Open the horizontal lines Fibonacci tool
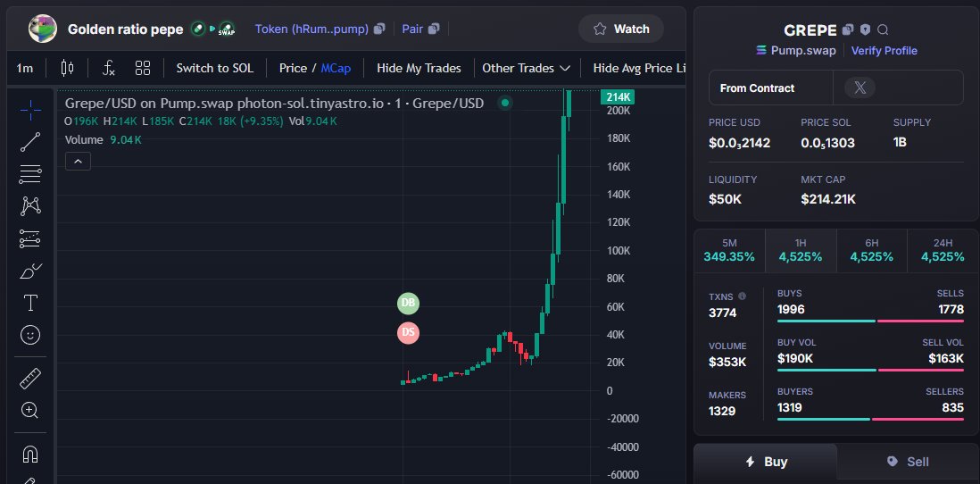The image size is (980, 484). (30, 174)
